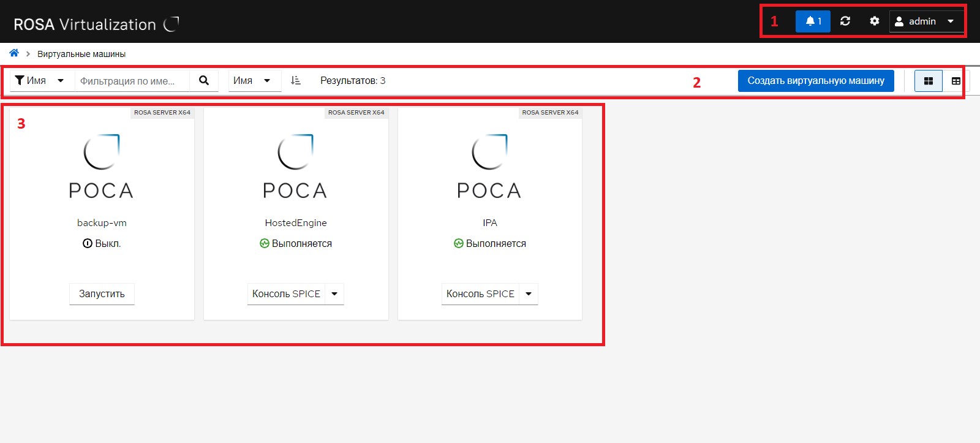The width and height of the screenshot is (980, 443).
Task: Click the refresh icon in header
Action: coord(845,21)
